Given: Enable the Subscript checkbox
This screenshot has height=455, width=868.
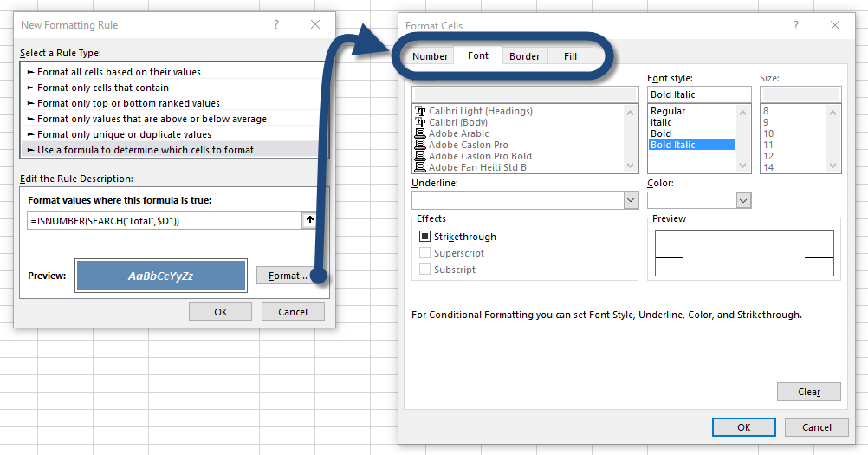Looking at the screenshot, I should click(x=424, y=270).
